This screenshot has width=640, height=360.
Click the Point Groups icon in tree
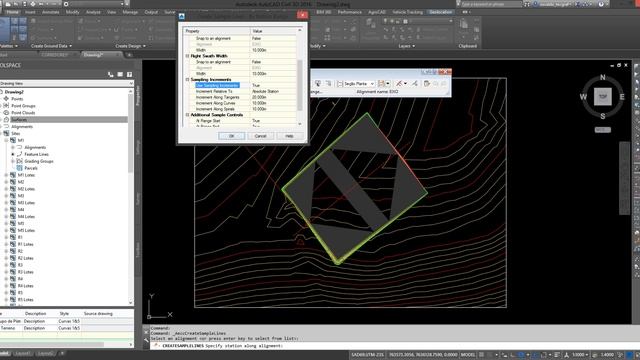click(6, 106)
